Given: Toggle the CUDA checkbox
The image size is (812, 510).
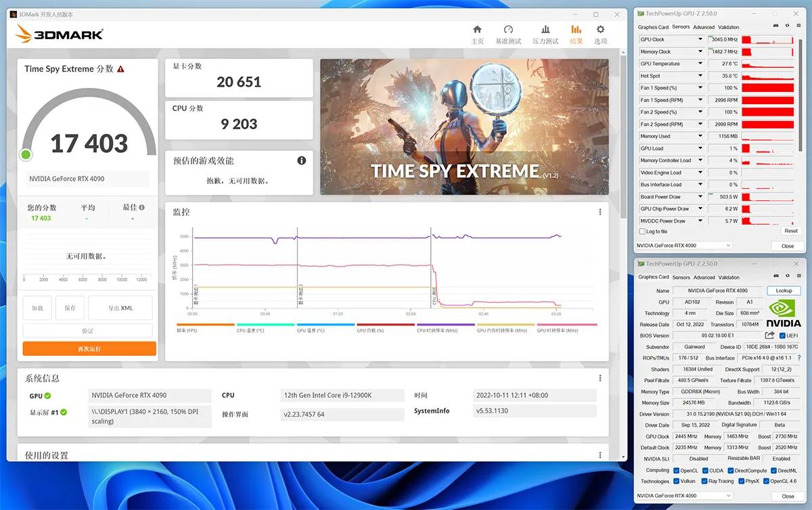Looking at the screenshot, I should [705, 470].
